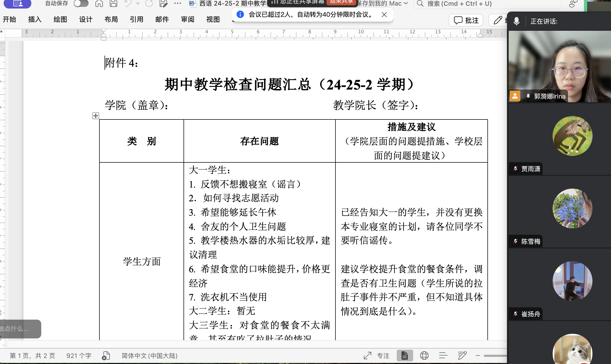Click the pencil editing mode button
This screenshot has height=364, width=611.
(498, 20)
